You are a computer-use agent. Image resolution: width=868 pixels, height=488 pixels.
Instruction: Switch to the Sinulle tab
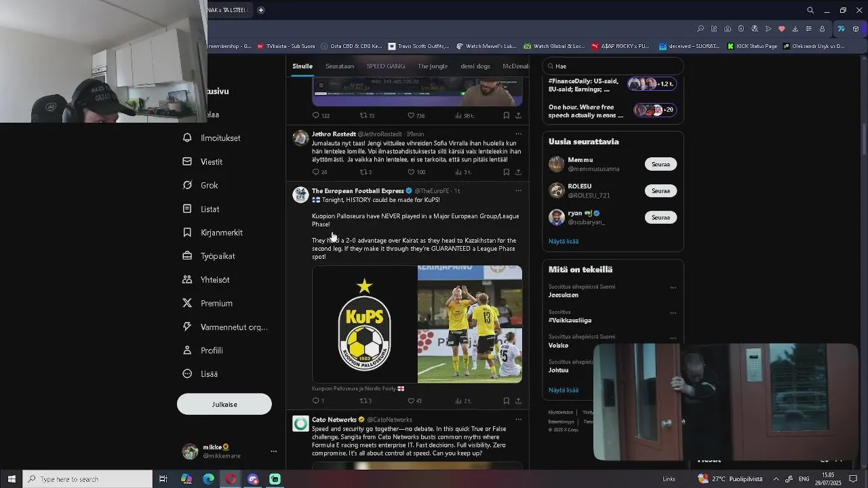click(x=302, y=66)
